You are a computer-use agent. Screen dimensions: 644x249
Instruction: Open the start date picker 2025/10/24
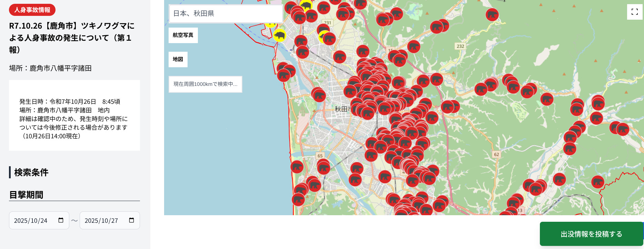(31, 221)
